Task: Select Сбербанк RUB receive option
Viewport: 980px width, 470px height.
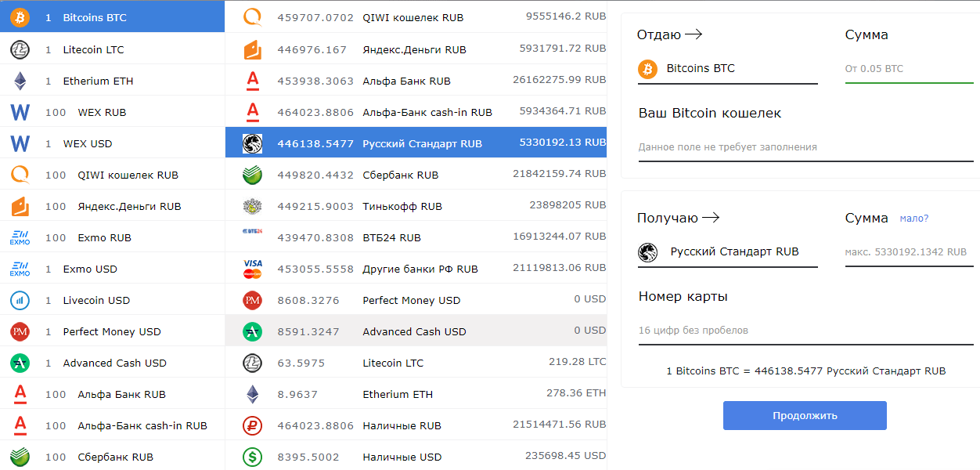Action: (x=416, y=175)
